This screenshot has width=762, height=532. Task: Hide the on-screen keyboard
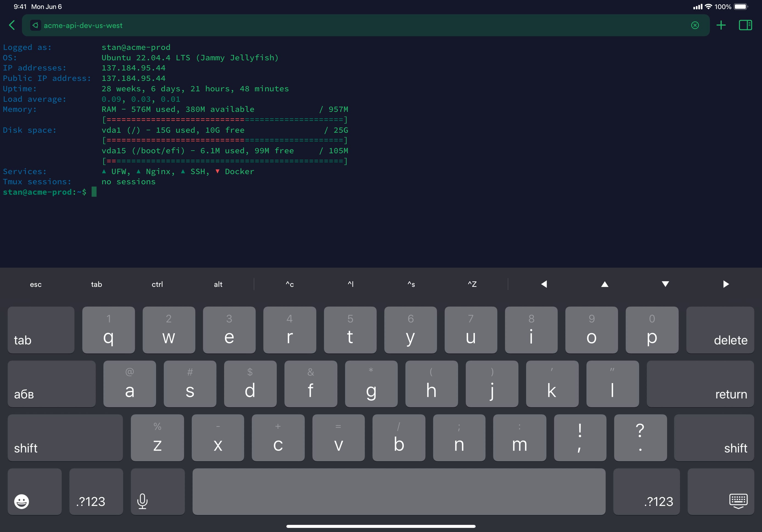pos(721,492)
